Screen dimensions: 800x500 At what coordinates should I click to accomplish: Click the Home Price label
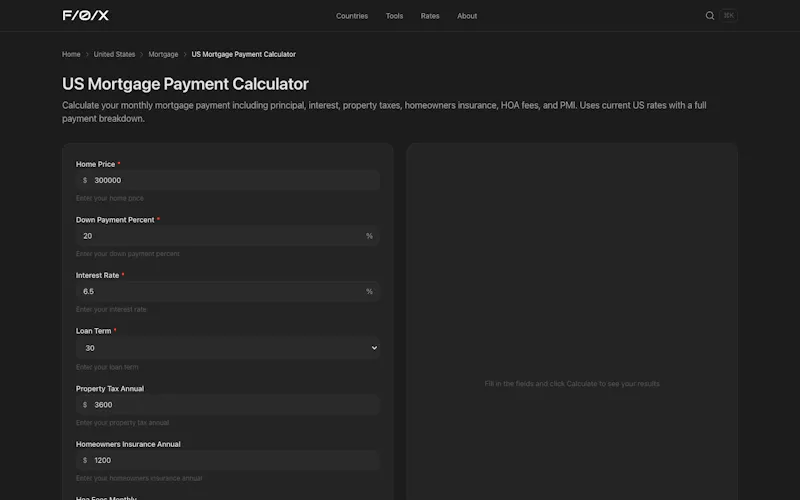coord(95,164)
